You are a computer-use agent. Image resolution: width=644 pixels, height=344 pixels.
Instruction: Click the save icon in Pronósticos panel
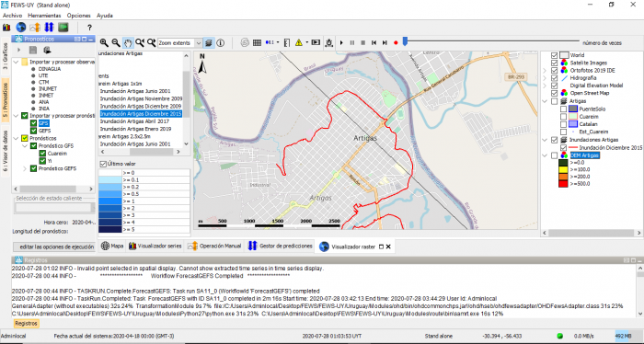(x=33, y=50)
